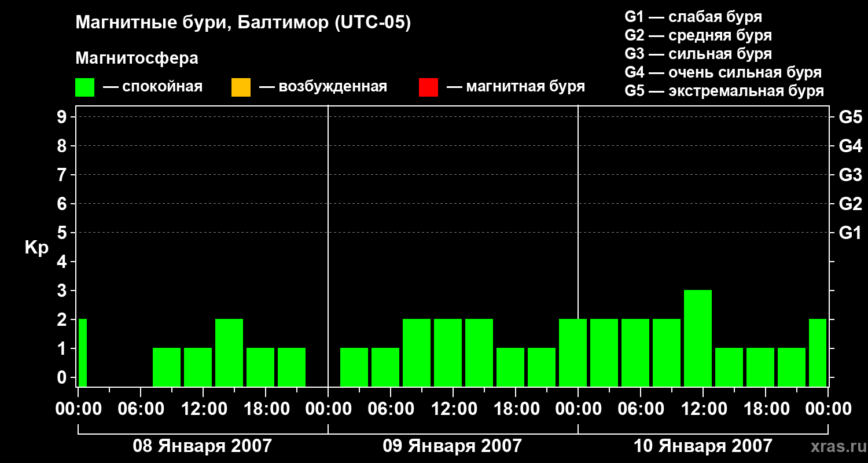Click the G4 label on right axis
The image size is (868, 463).
[851, 146]
